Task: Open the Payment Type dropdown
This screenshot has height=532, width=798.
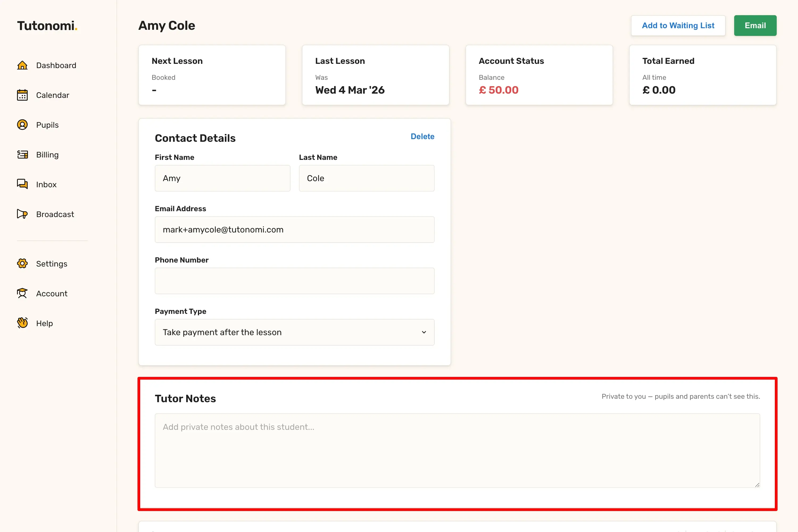Action: tap(294, 332)
